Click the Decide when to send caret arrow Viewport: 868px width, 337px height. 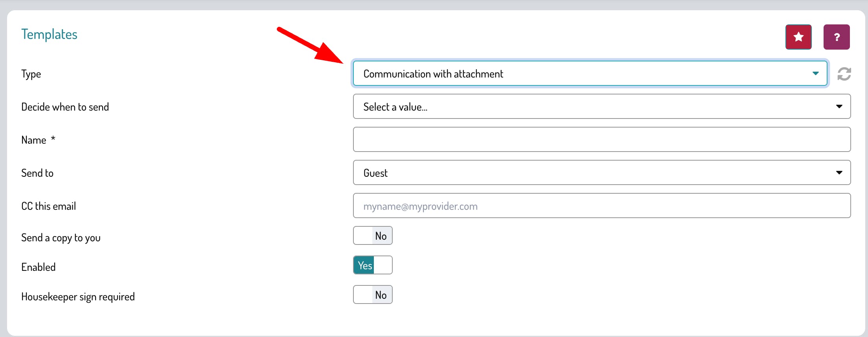point(839,107)
